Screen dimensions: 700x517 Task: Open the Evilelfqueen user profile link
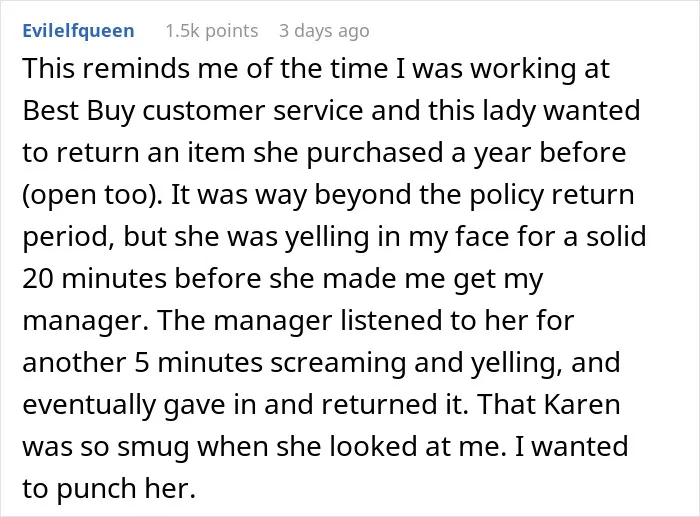coord(78,31)
